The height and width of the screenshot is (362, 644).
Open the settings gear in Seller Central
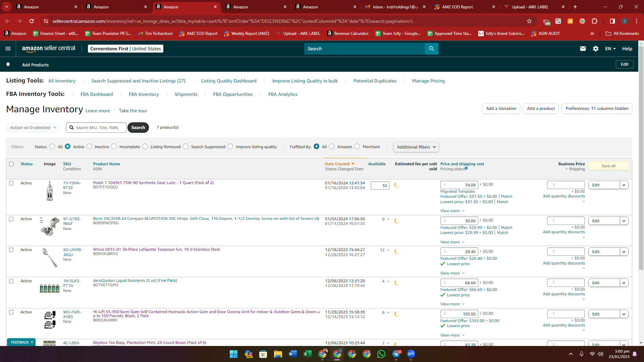[596, 49]
